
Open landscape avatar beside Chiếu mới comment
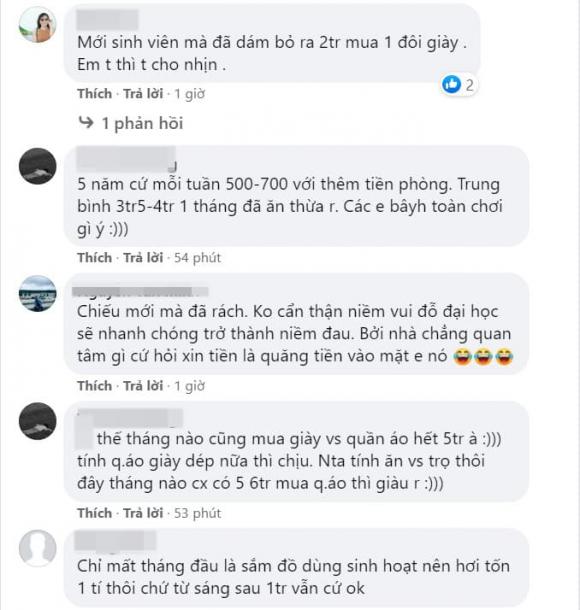pyautogui.click(x=38, y=294)
